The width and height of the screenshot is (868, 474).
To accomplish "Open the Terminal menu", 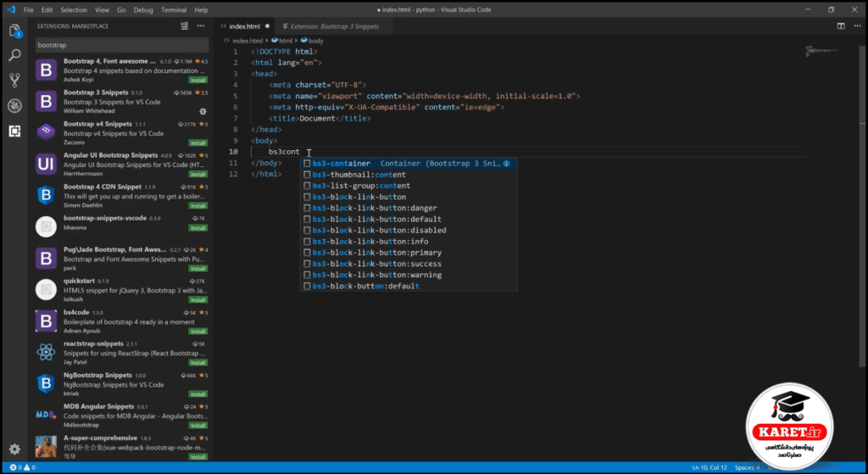I will tap(173, 10).
